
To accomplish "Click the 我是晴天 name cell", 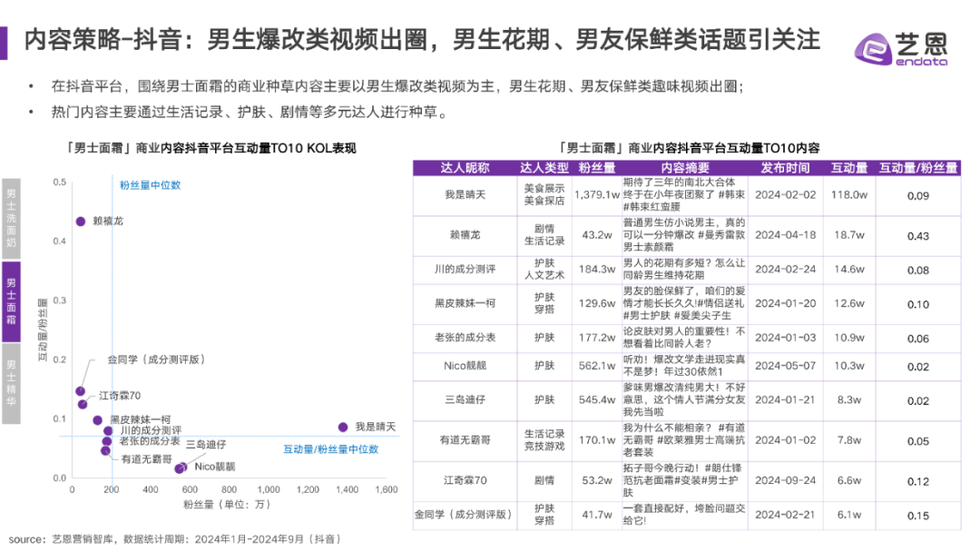I will pos(465,195).
